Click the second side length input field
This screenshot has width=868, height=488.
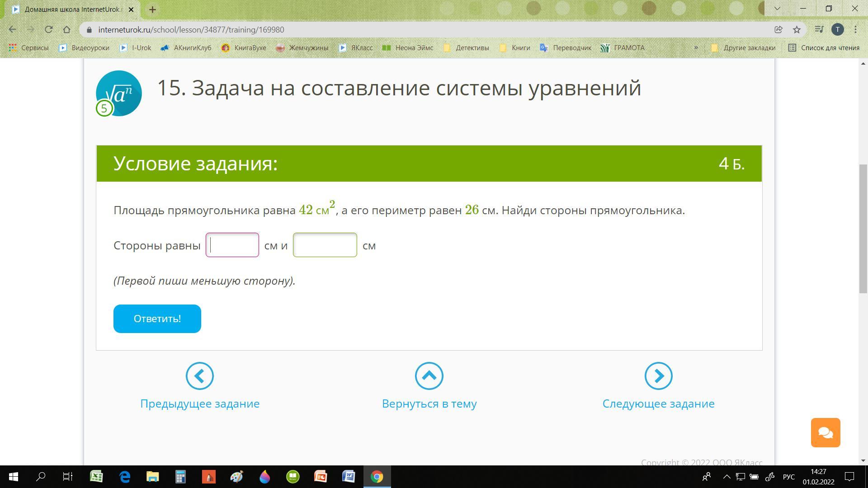click(x=325, y=245)
